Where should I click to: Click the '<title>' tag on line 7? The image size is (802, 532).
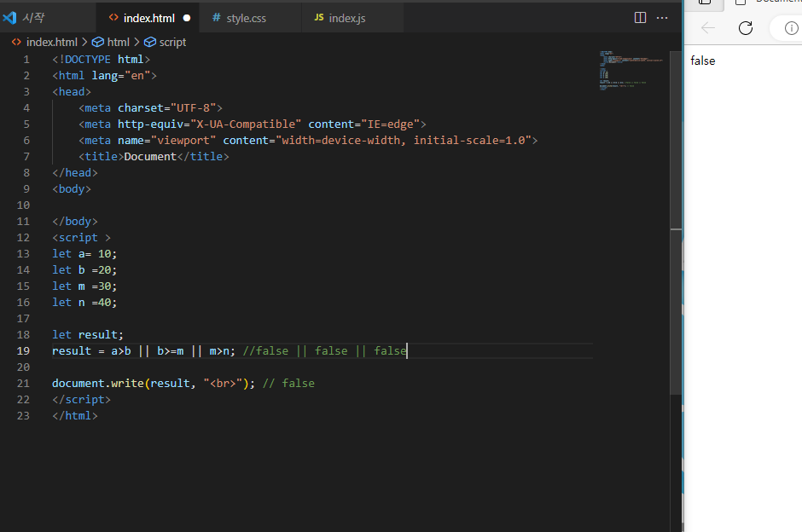pos(102,156)
